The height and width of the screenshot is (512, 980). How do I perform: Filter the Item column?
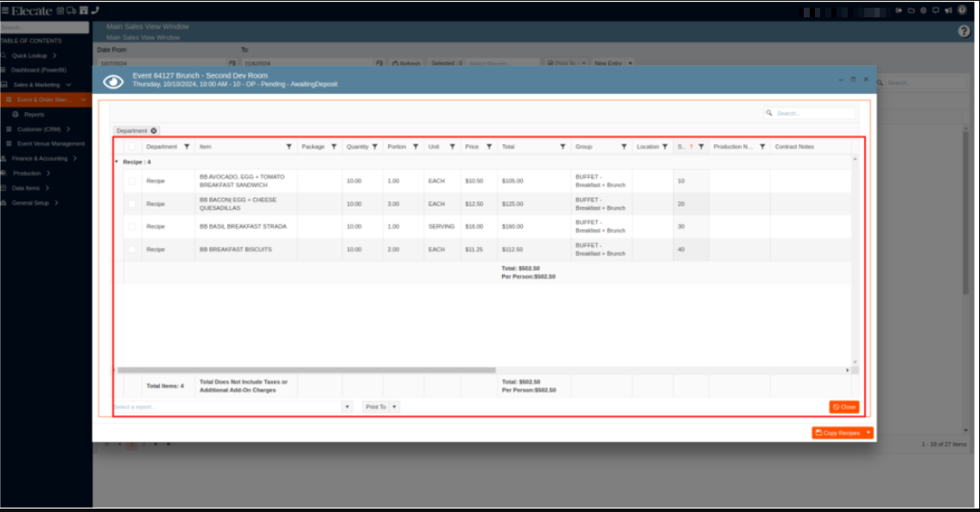coord(289,147)
